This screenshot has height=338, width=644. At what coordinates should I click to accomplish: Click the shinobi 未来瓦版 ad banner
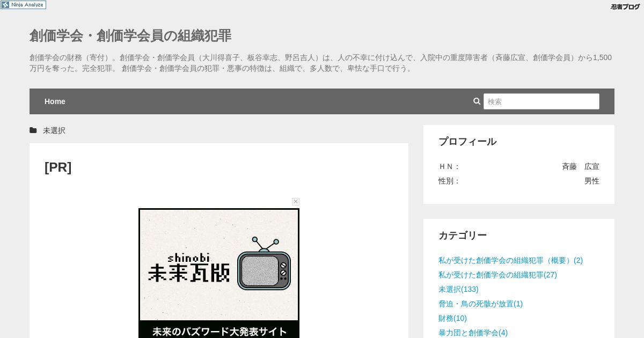[x=219, y=273]
